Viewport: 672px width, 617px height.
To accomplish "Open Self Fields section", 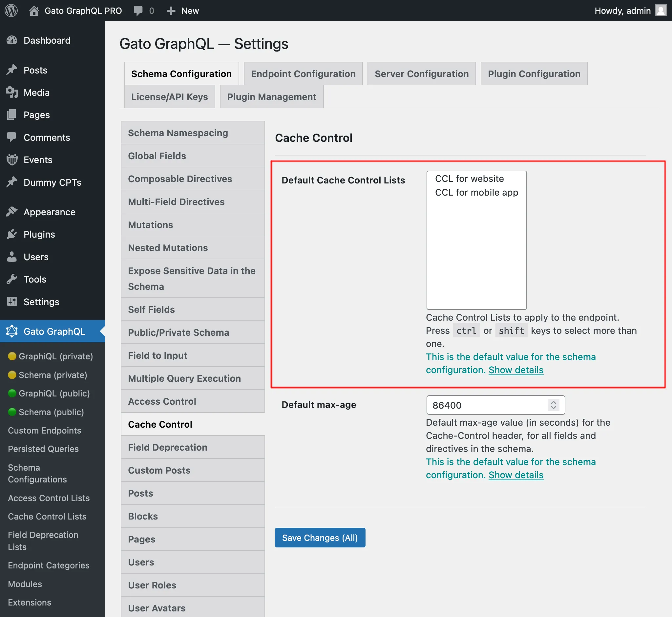I will tap(193, 309).
